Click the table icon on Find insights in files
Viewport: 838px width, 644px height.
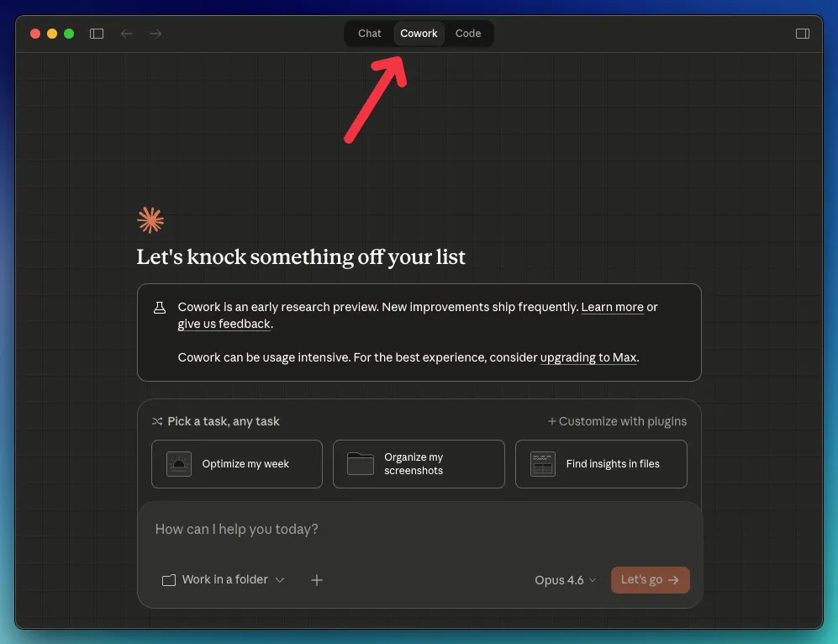click(x=542, y=464)
